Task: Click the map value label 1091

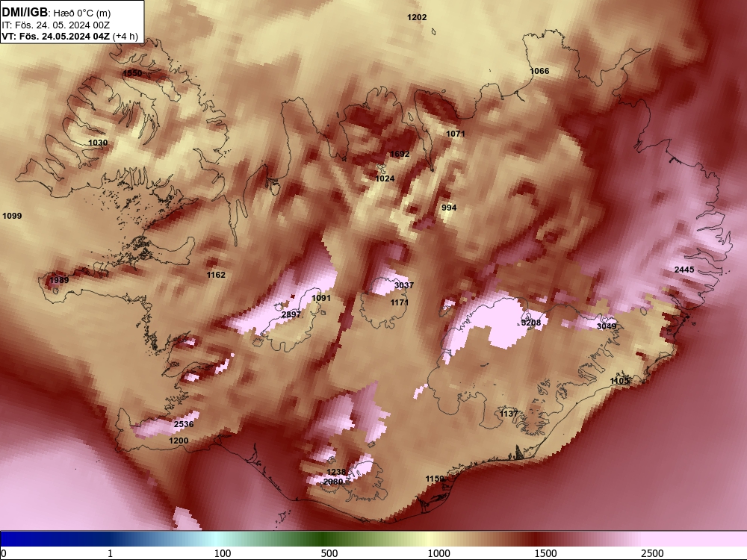Action: [x=320, y=298]
